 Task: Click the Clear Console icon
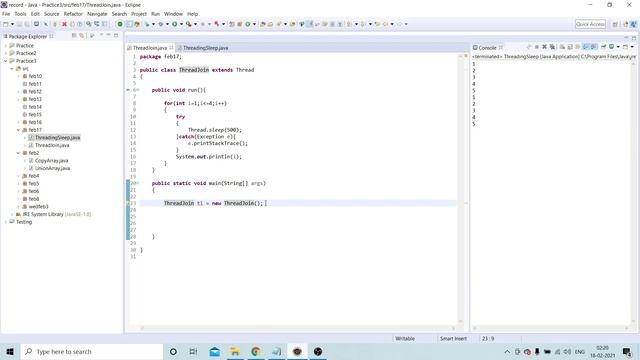click(x=562, y=47)
